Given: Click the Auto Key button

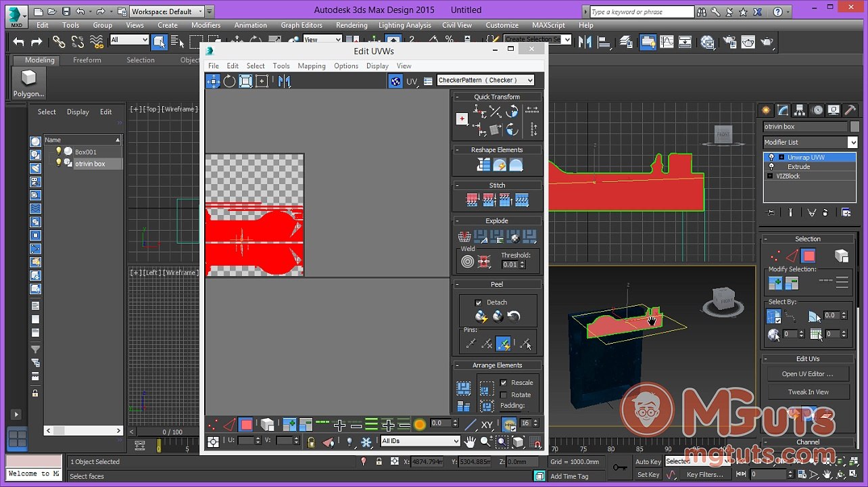Looking at the screenshot, I should [x=648, y=461].
